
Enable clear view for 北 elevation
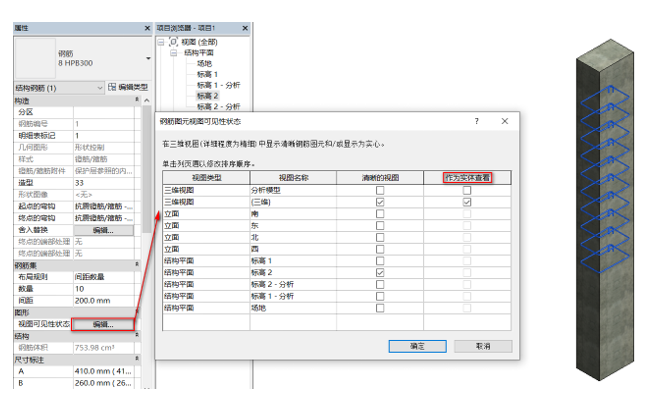(380, 237)
